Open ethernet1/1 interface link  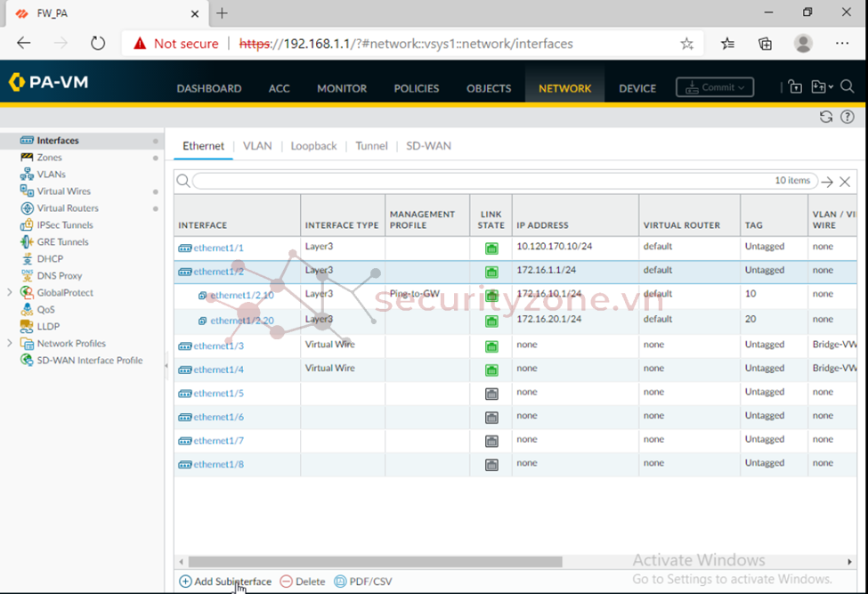point(218,248)
